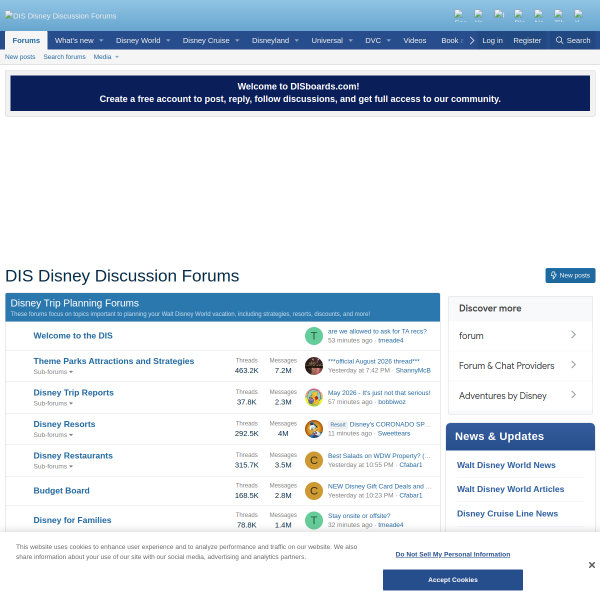The width and height of the screenshot is (600, 600).
Task: Open Theme Parks Attractions and Strategies forum
Action: tap(114, 361)
